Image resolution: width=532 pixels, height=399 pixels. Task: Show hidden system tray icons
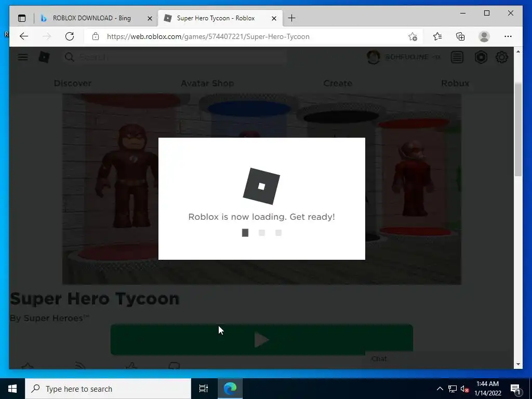coord(440,389)
